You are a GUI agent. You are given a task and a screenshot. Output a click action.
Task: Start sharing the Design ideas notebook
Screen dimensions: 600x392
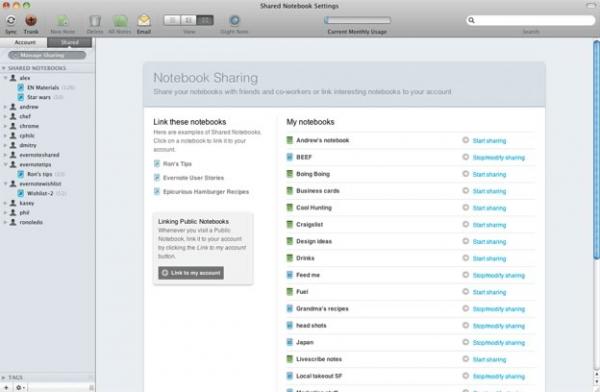[x=489, y=242]
